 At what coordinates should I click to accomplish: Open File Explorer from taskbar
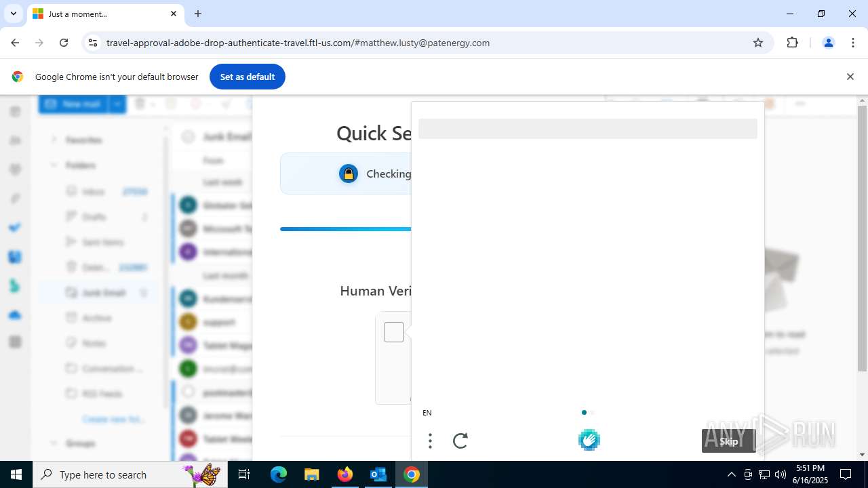pos(311,474)
